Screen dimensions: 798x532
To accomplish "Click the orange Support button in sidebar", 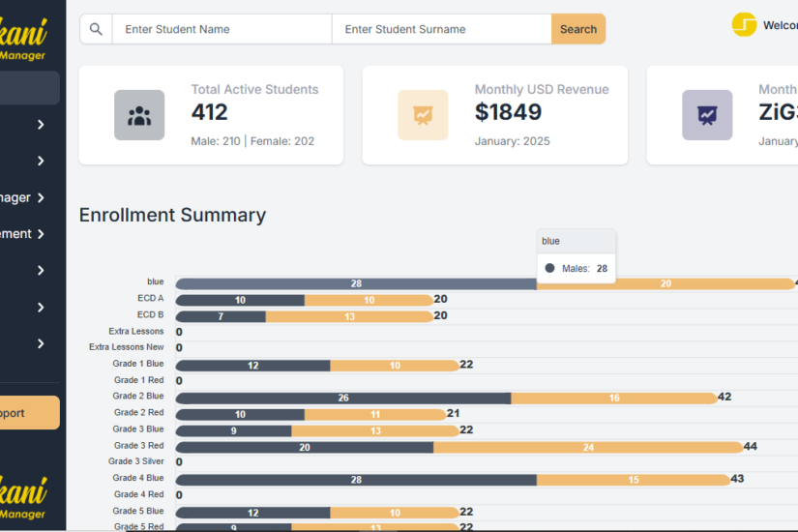I will tap(27, 413).
